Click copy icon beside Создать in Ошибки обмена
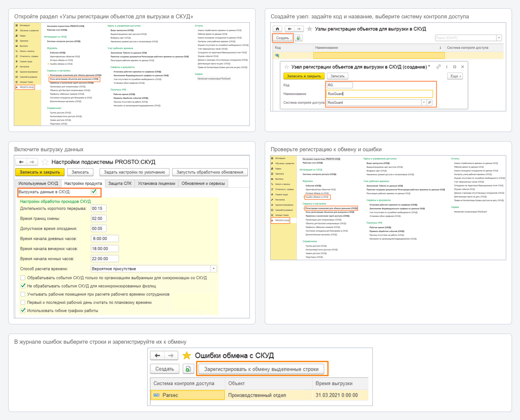Viewport: 520px width, 420px height. [x=188, y=369]
